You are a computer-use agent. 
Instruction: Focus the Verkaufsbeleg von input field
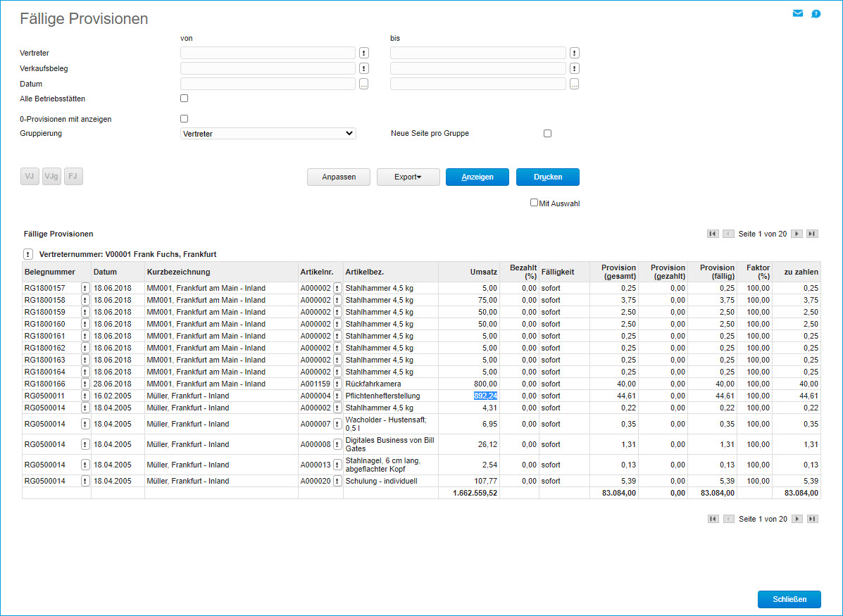point(268,68)
